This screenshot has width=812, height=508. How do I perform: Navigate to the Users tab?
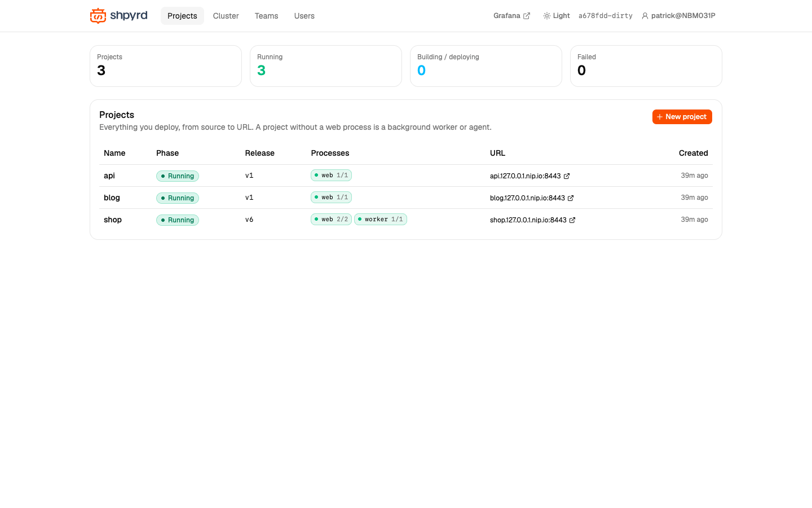point(304,16)
